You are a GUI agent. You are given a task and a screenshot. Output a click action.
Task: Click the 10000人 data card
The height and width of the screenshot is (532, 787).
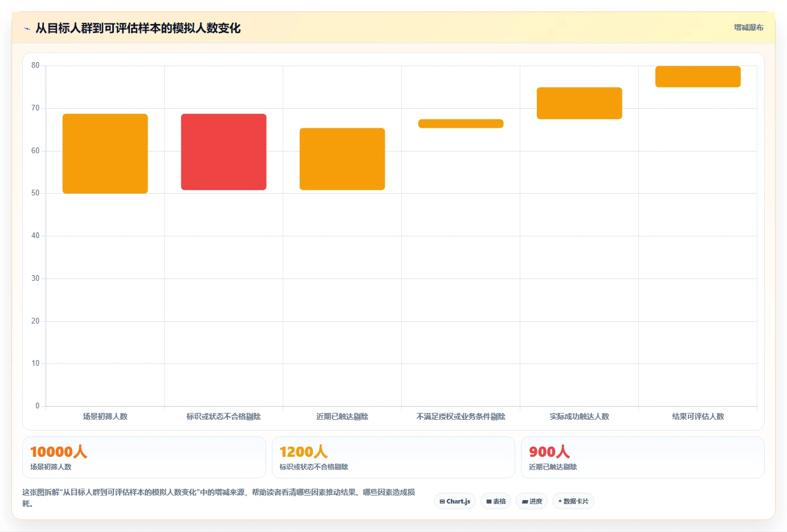144,457
